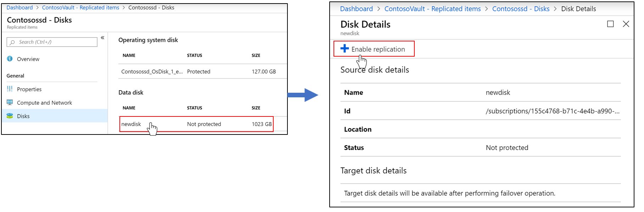Click the close X on Disk Details blade

click(626, 24)
